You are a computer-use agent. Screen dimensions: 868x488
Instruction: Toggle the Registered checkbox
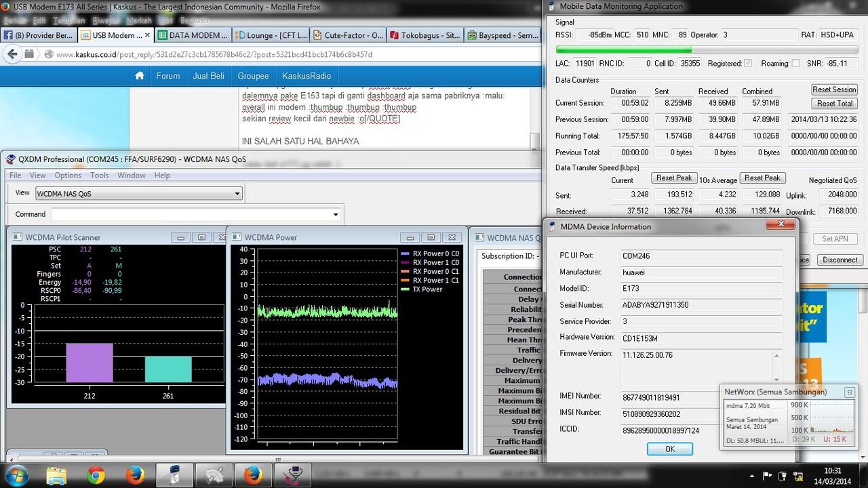[x=748, y=63]
